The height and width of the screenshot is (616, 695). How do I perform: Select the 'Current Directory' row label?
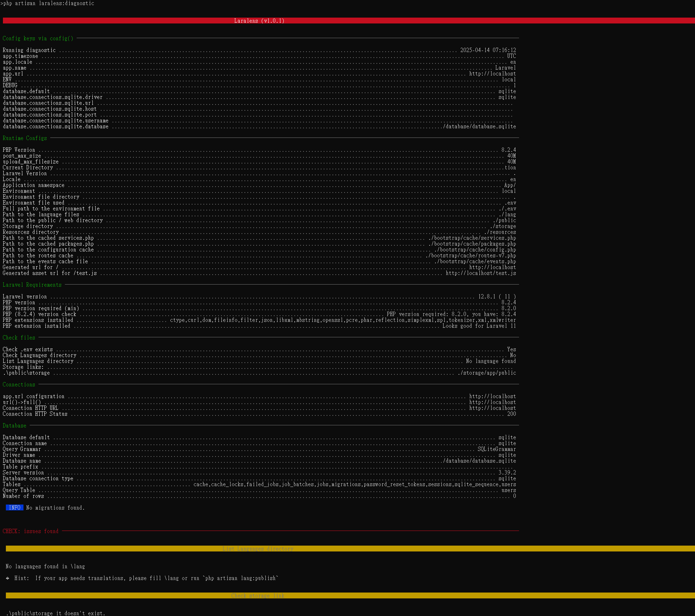pos(28,168)
